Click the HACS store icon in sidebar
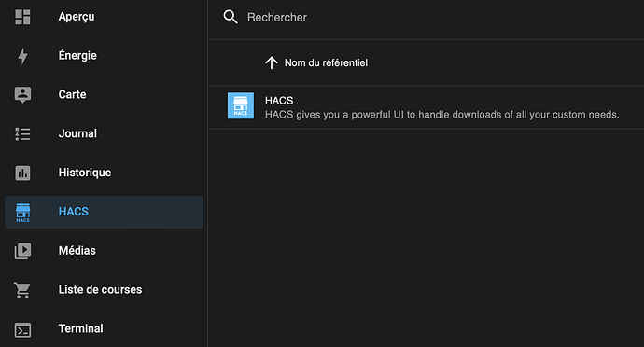Image resolution: width=644 pixels, height=347 pixels. click(x=22, y=213)
